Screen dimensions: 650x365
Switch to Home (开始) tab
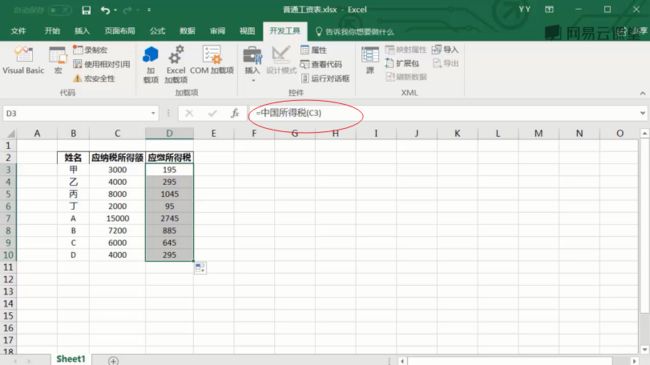click(52, 31)
